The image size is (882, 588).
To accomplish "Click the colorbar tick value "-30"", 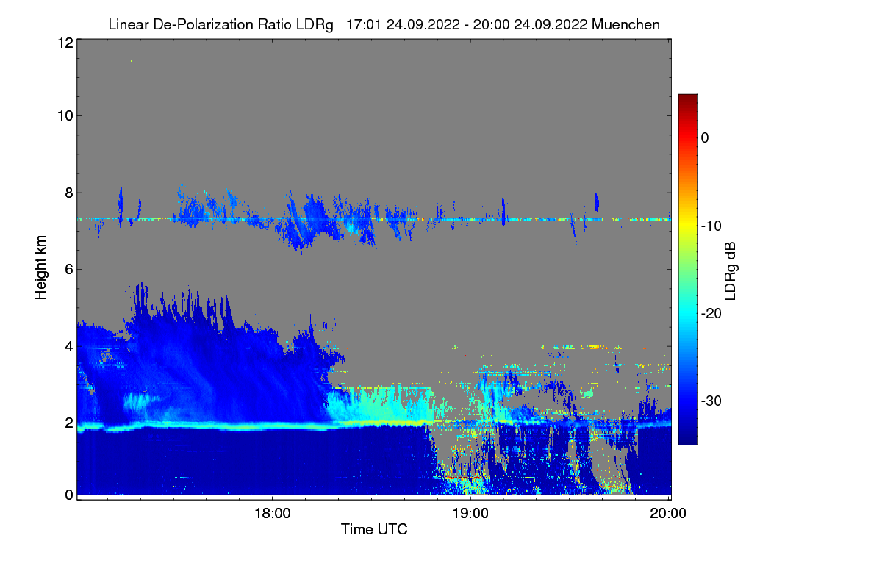I will tap(711, 401).
